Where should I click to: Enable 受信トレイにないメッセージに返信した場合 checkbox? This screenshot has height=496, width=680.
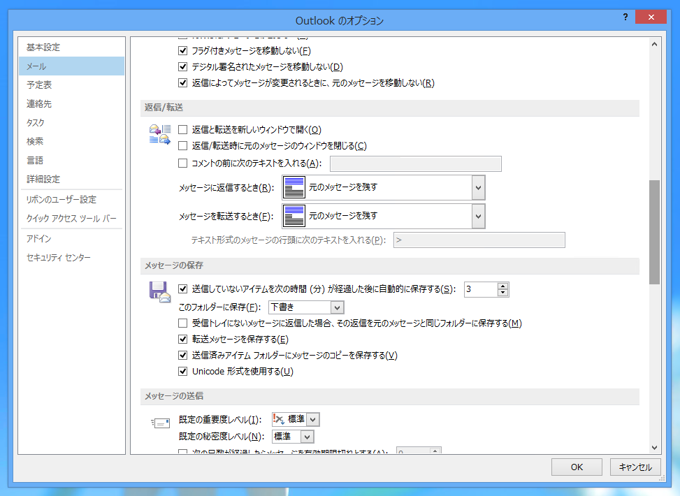[183, 323]
